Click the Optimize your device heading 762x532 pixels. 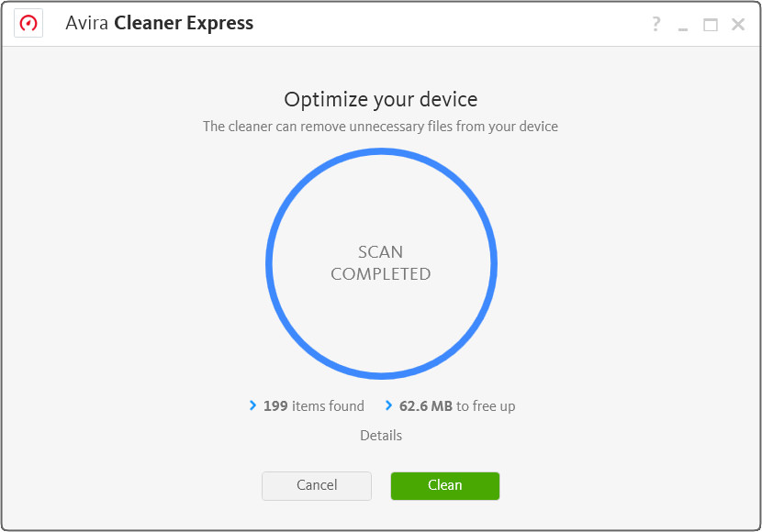click(x=380, y=99)
